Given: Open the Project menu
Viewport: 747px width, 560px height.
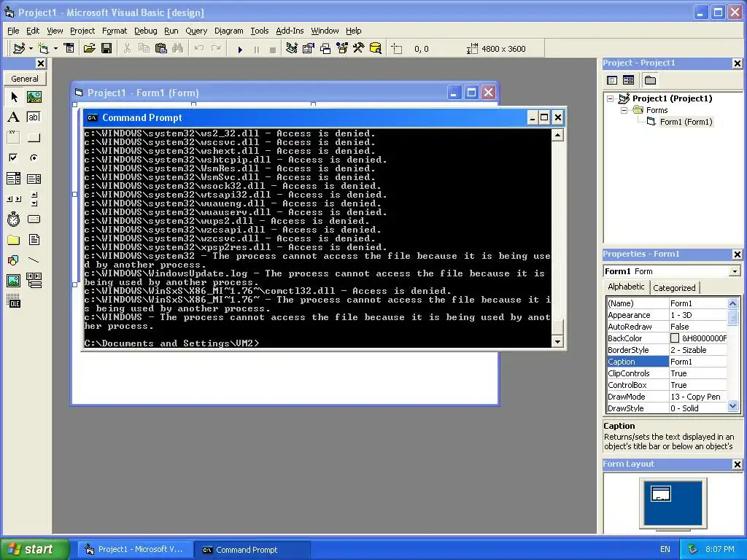Looking at the screenshot, I should [x=82, y=31].
